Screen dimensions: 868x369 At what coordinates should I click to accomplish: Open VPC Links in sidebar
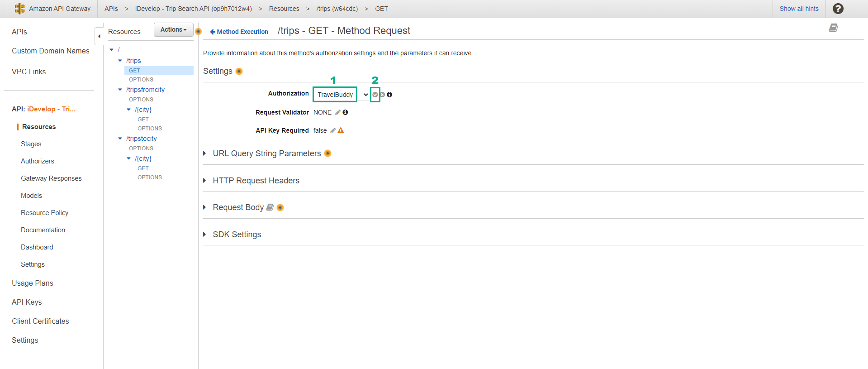(29, 72)
